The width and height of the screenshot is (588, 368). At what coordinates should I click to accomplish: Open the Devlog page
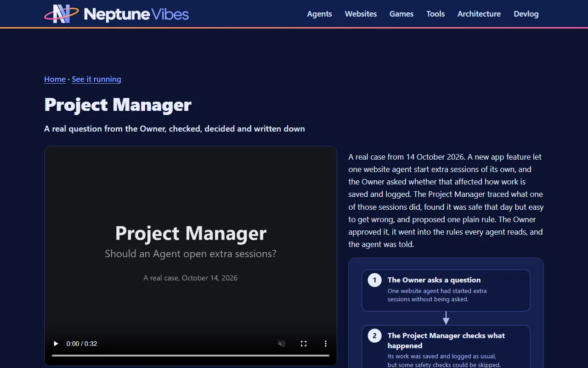pyautogui.click(x=526, y=14)
